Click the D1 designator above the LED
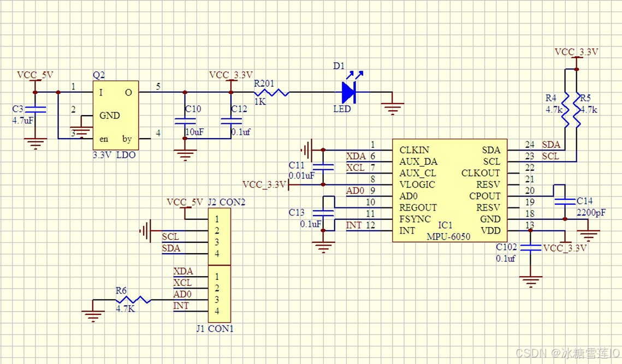Screen dimensions: 622x364 coord(339,66)
